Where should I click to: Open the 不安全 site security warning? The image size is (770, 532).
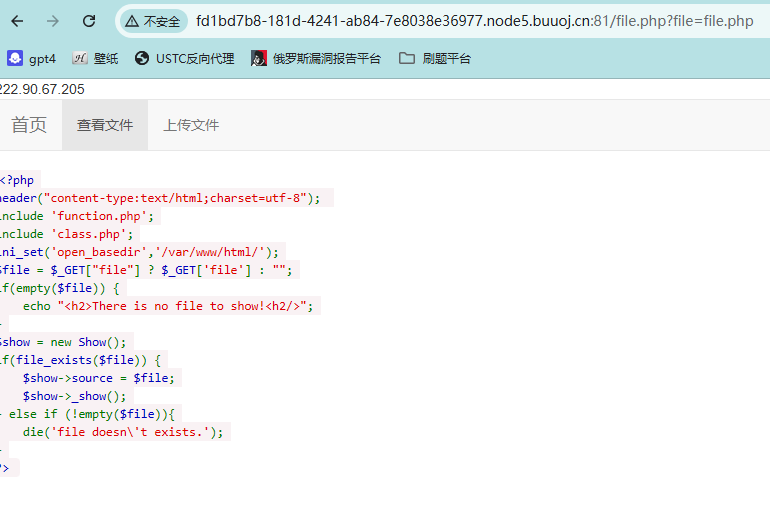coord(152,21)
